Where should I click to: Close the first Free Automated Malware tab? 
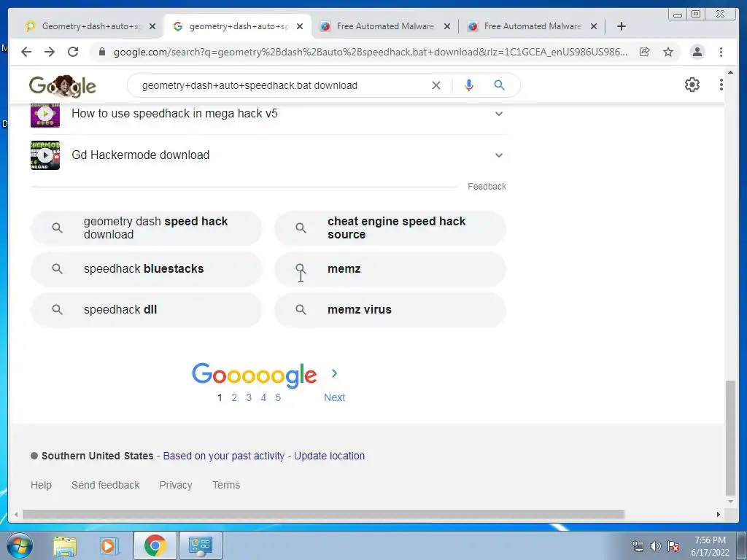point(447,26)
